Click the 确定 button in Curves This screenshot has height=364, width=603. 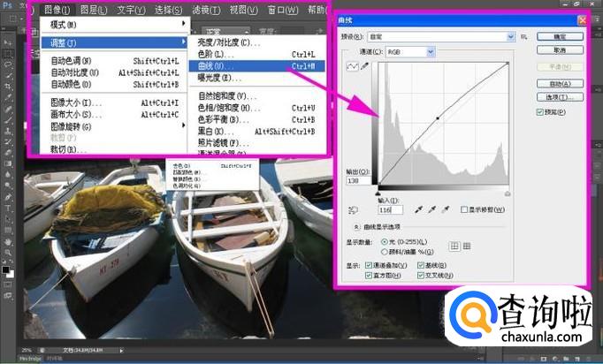coord(560,36)
